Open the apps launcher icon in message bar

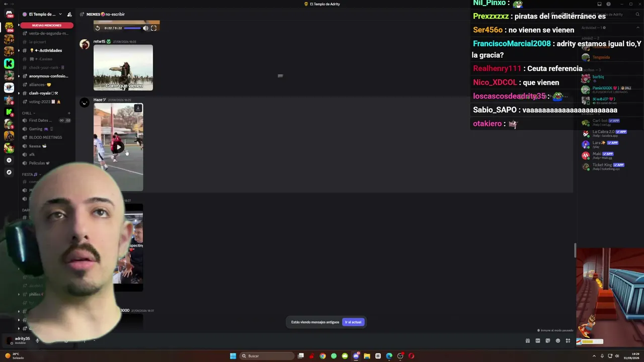pyautogui.click(x=568, y=341)
